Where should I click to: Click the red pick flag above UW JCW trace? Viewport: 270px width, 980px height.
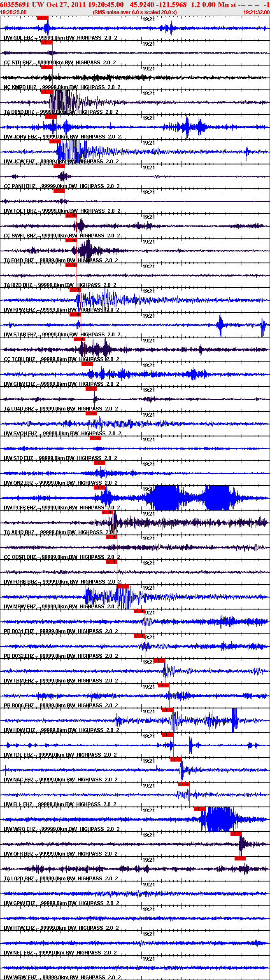(55, 141)
